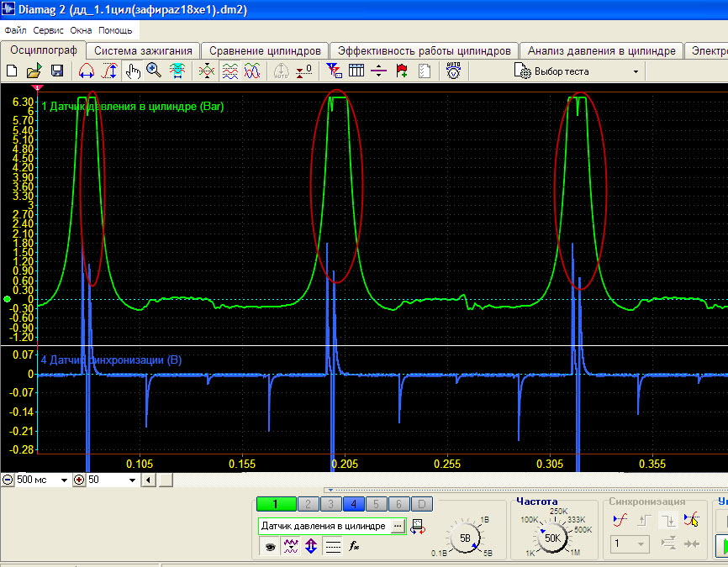728x567 pixels.
Task: Select channel 3 button
Action: pos(330,504)
